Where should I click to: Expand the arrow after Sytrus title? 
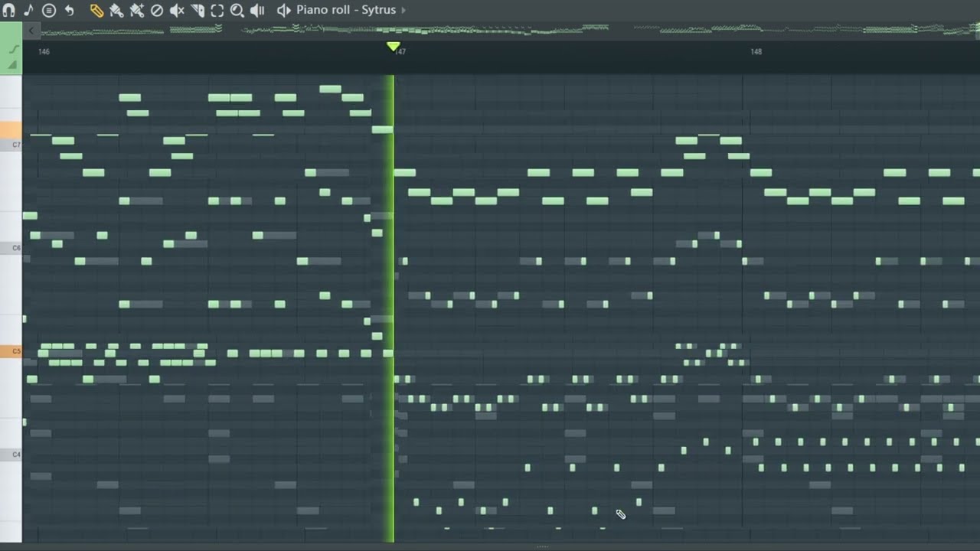pyautogui.click(x=403, y=10)
